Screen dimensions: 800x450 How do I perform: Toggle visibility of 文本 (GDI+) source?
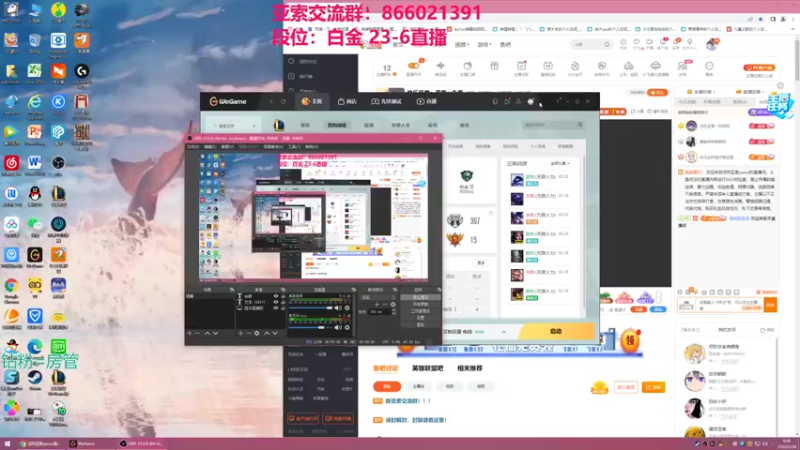click(x=276, y=302)
